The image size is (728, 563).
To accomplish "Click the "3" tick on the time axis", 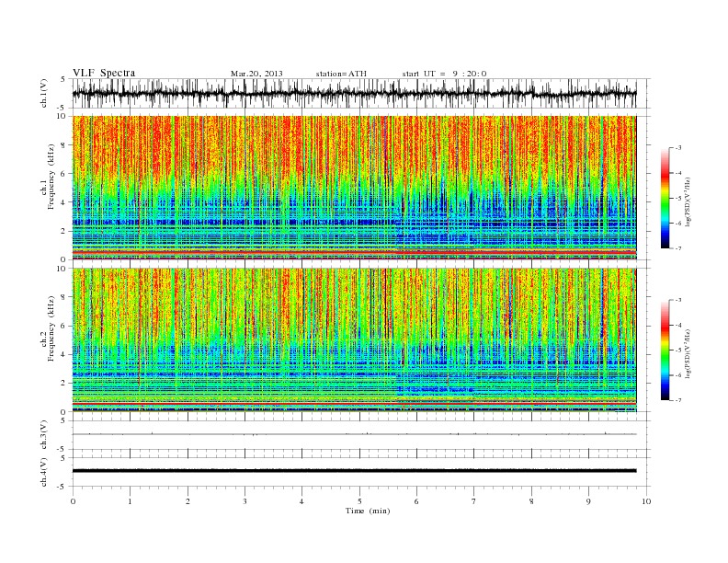I will point(245,501).
